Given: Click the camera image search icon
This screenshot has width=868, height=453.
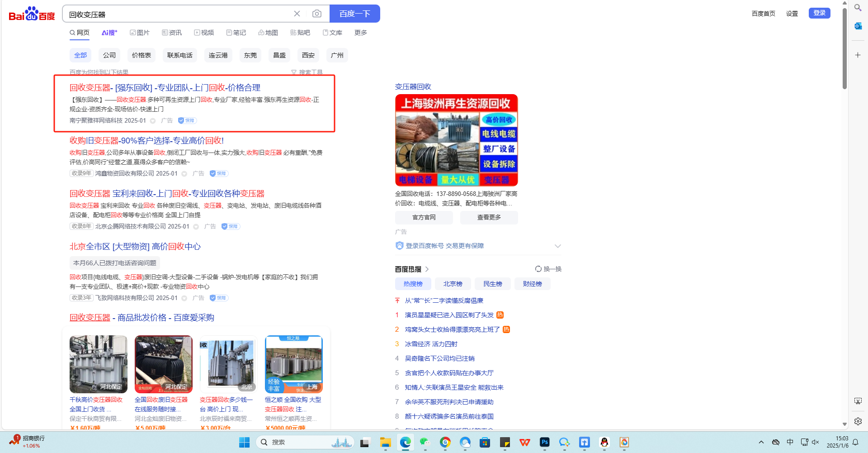Looking at the screenshot, I should (x=317, y=14).
